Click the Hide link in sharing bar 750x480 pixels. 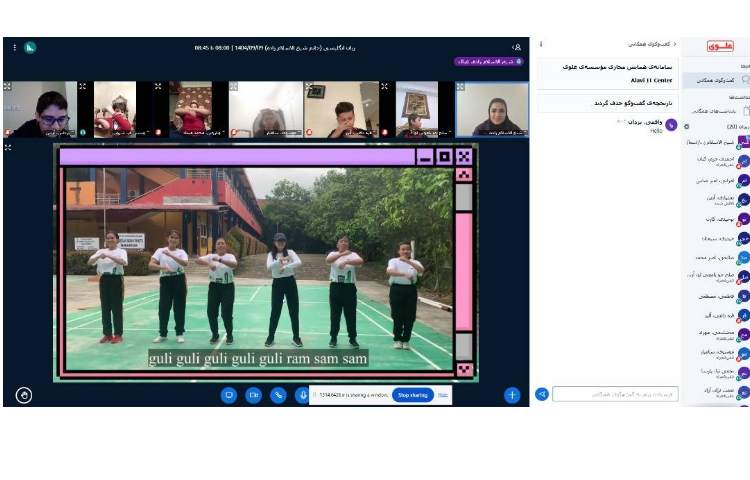pyautogui.click(x=443, y=395)
